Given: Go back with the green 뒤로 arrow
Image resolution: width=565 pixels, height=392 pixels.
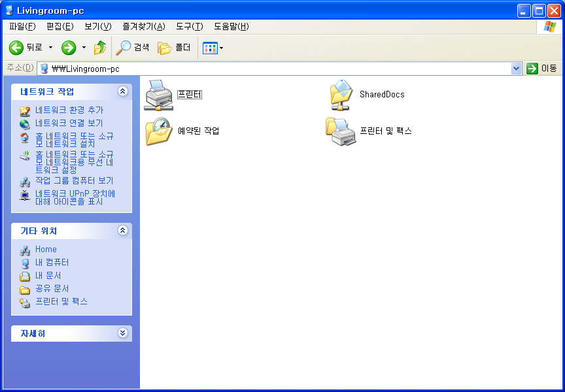Looking at the screenshot, I should click(16, 48).
